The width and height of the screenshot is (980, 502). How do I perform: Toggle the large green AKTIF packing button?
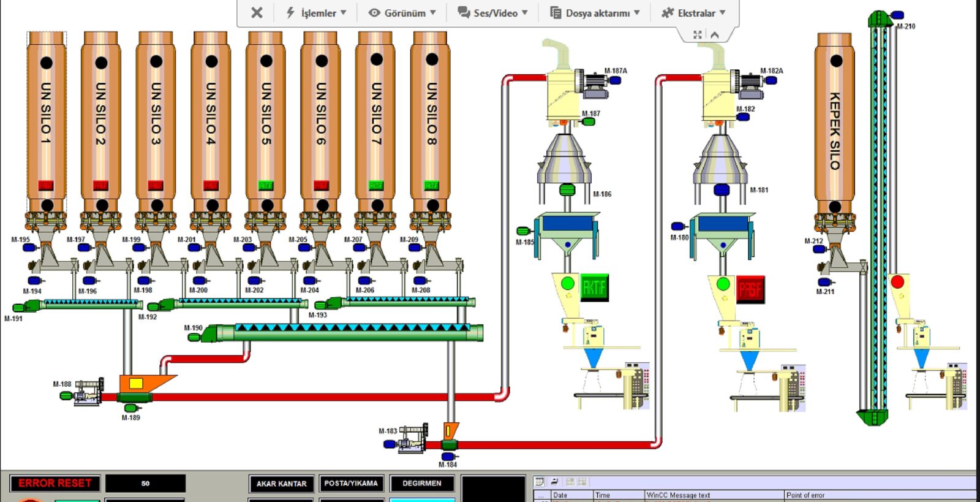594,287
